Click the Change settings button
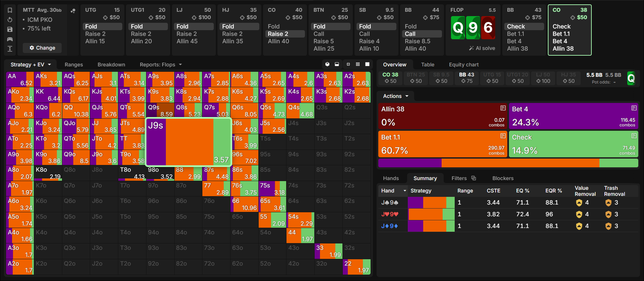This screenshot has height=281, width=644. point(42,48)
